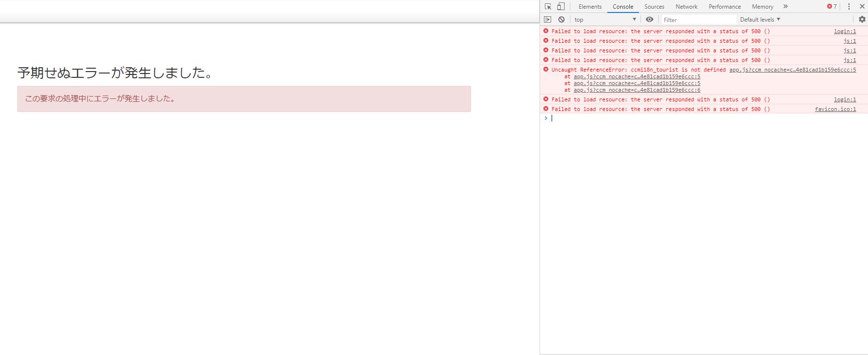Activate the inspect element picker icon

pyautogui.click(x=548, y=7)
